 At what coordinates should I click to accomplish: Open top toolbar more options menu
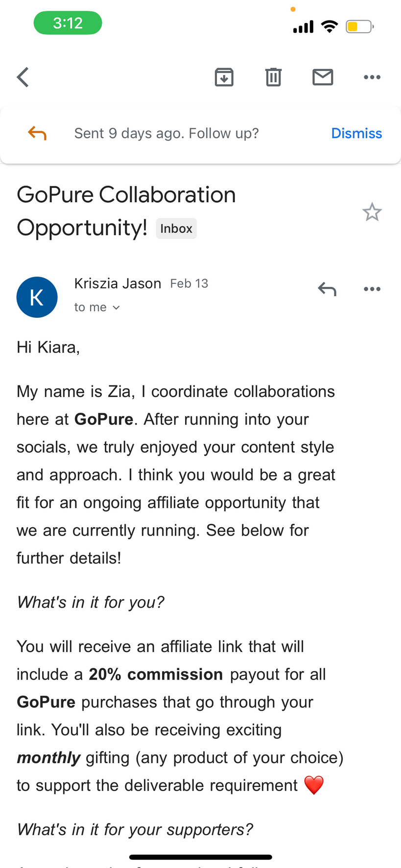coord(372,77)
